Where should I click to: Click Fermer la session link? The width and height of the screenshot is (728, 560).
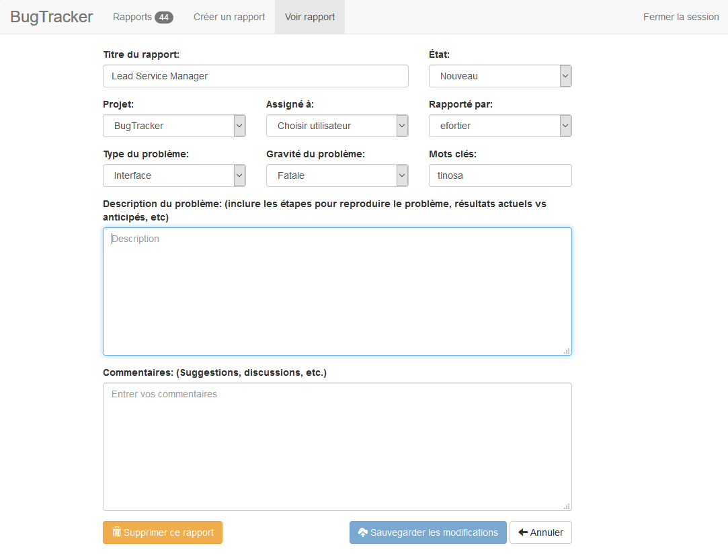pyautogui.click(x=681, y=17)
